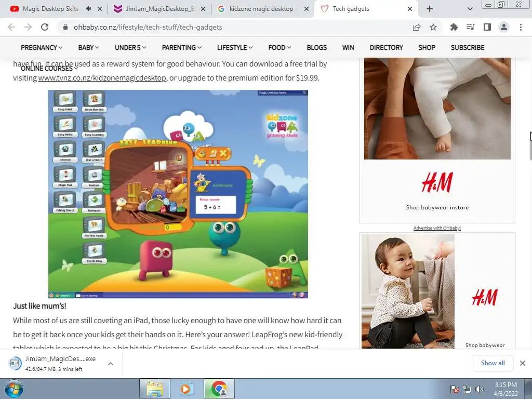This screenshot has width=532, height=399.
Task: Open Windows Media Player from the taskbar
Action: pos(186,389)
